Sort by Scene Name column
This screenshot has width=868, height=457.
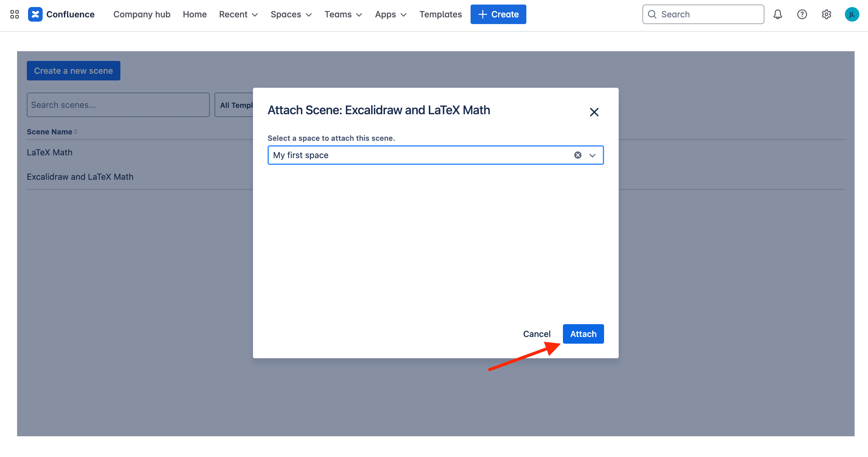[52, 132]
